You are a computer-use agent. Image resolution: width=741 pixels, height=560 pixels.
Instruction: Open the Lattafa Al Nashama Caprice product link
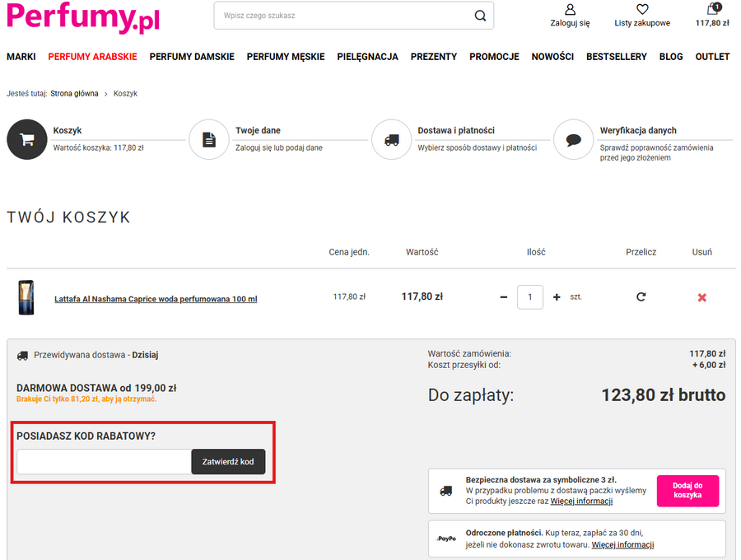click(156, 299)
